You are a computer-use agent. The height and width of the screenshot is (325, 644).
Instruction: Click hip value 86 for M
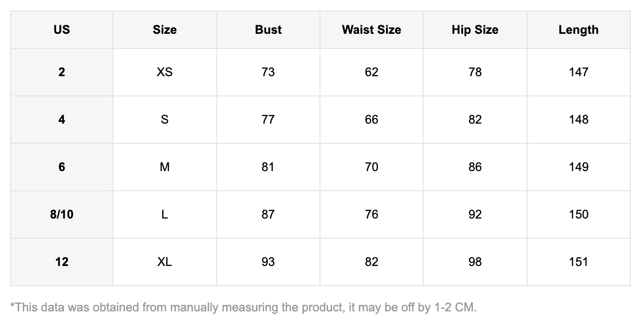(x=475, y=167)
